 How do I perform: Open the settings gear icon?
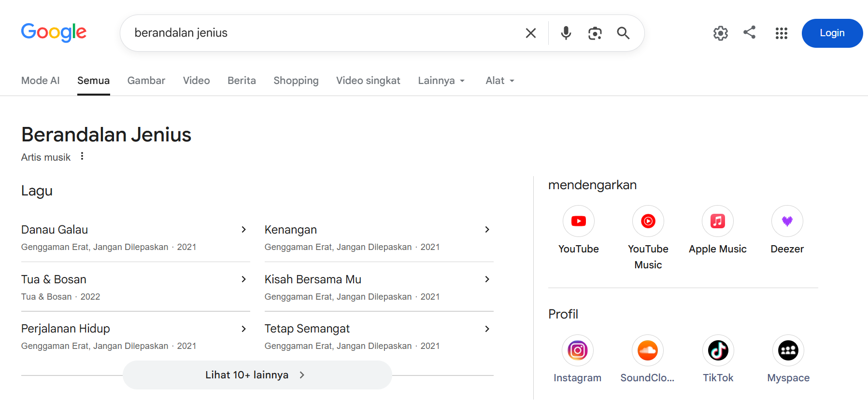(x=721, y=33)
